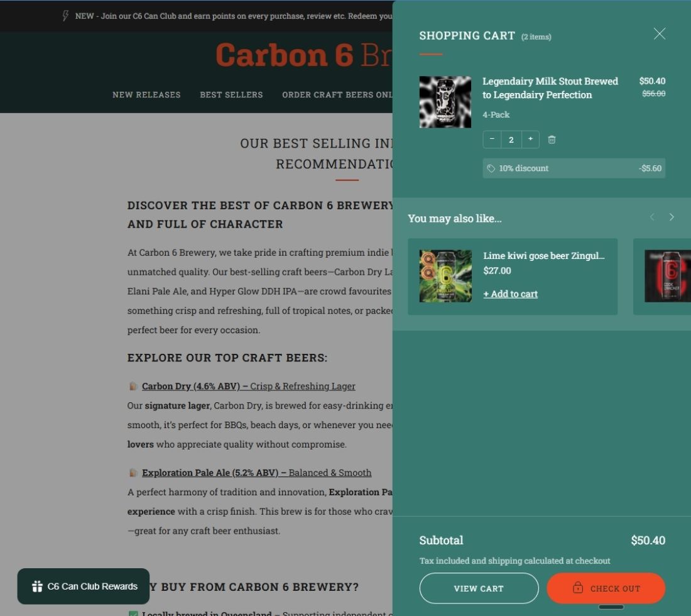Click the struck-through $56.00 price
This screenshot has height=616, width=691.
(x=653, y=94)
